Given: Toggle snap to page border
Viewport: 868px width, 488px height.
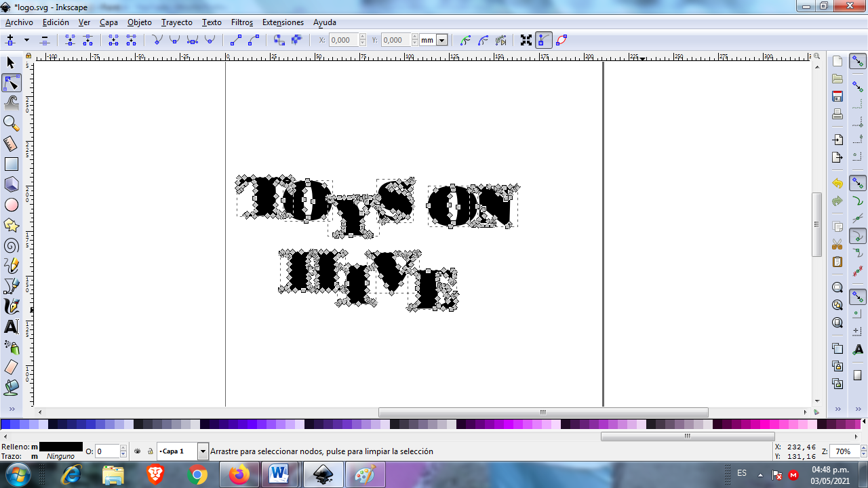Looking at the screenshot, I should [x=858, y=375].
